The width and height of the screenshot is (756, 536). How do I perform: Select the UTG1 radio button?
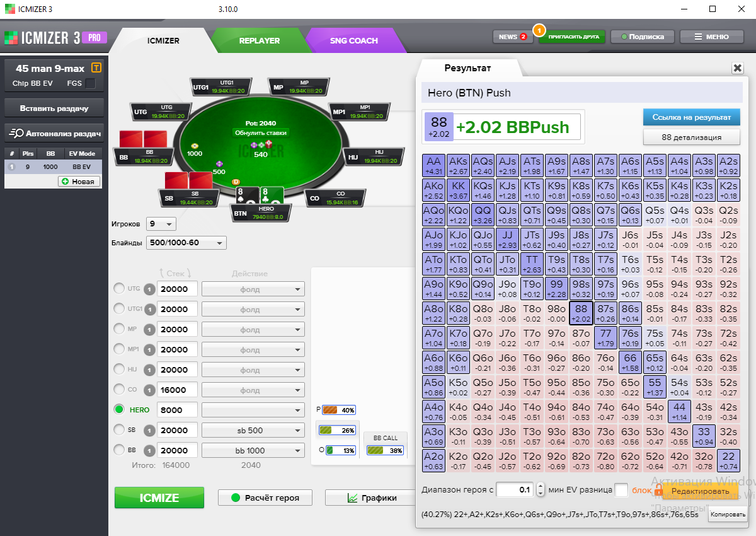point(119,308)
